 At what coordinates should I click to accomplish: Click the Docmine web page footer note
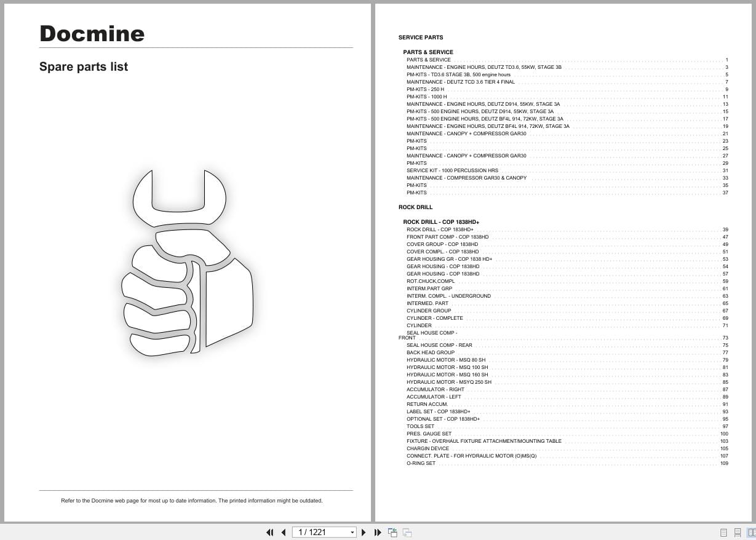pyautogui.click(x=192, y=501)
